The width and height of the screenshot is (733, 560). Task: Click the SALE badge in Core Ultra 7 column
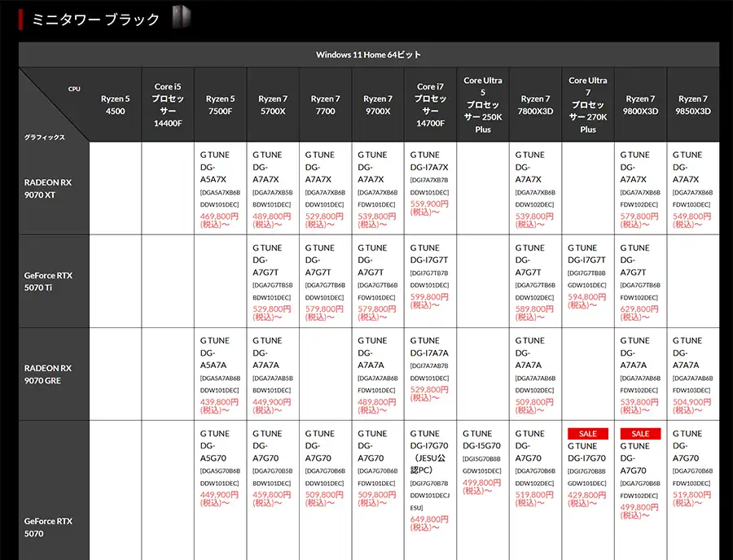coord(587,434)
